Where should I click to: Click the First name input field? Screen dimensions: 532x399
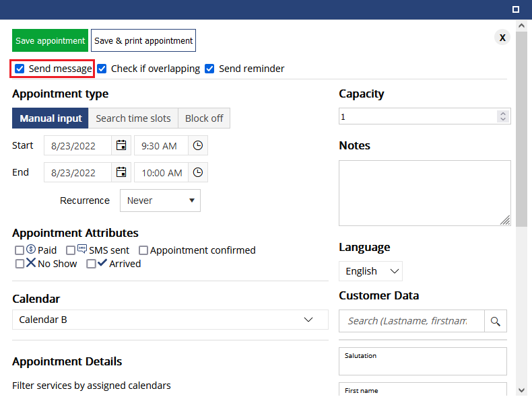tap(423, 389)
